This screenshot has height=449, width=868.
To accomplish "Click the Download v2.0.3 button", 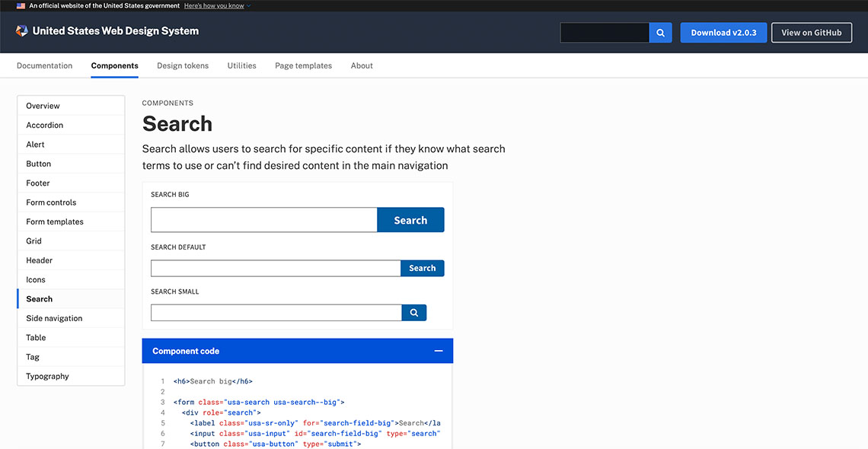I will pyautogui.click(x=723, y=33).
